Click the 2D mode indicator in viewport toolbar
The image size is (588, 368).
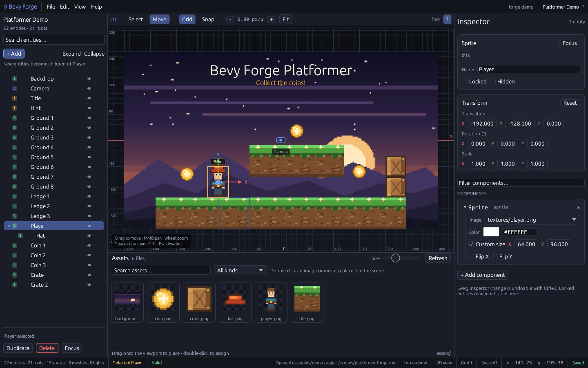(x=113, y=19)
